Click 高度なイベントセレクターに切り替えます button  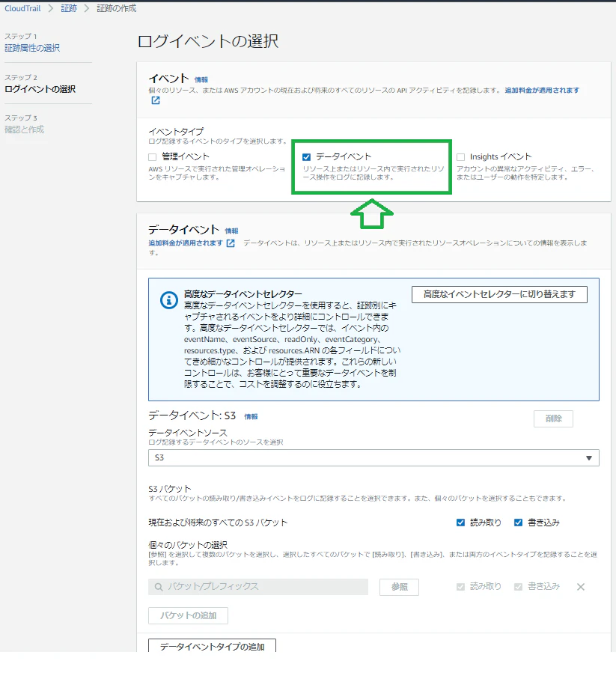[499, 294]
